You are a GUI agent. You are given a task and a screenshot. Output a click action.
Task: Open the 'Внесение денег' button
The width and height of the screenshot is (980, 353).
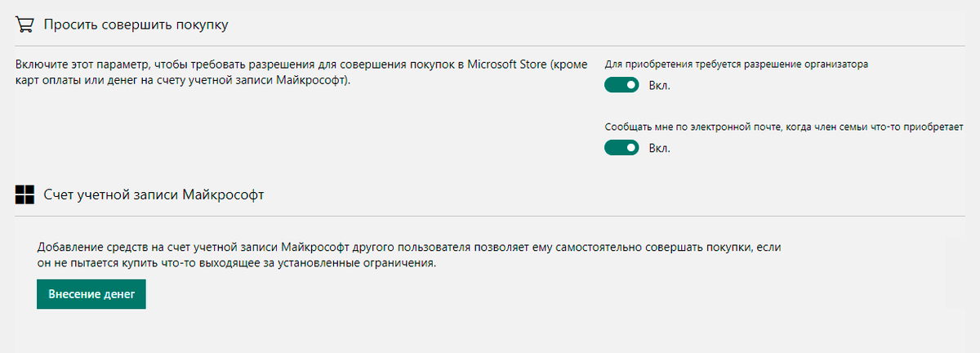point(91,294)
